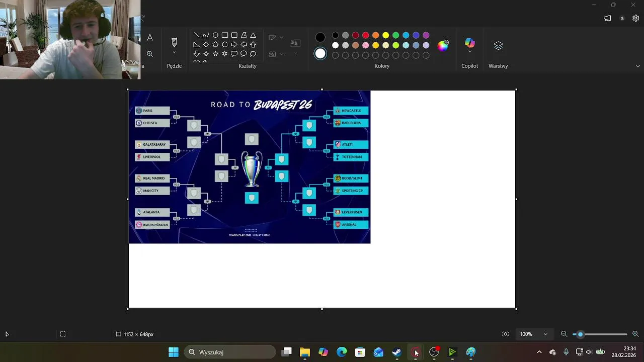Pick the Diamond shape
644x362 pixels.
[x=206, y=45]
